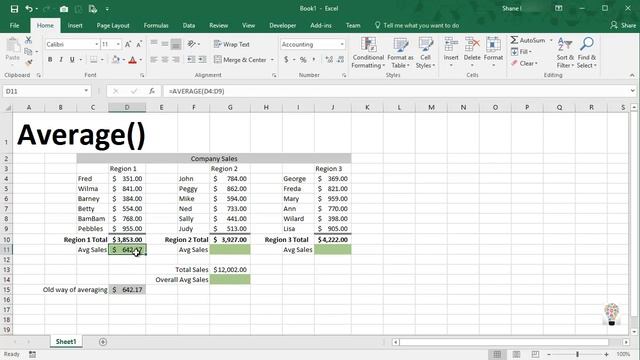Click the Merge & Center button
Screen dimensions: 640x360
(240, 60)
